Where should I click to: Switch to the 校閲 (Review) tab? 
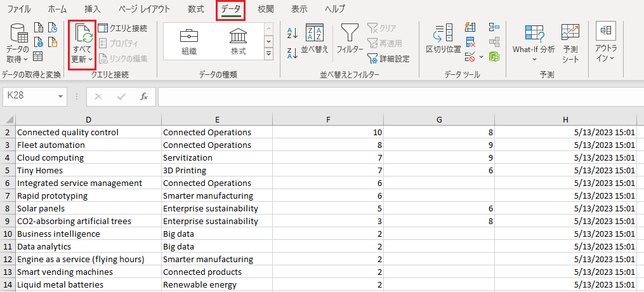(x=266, y=9)
